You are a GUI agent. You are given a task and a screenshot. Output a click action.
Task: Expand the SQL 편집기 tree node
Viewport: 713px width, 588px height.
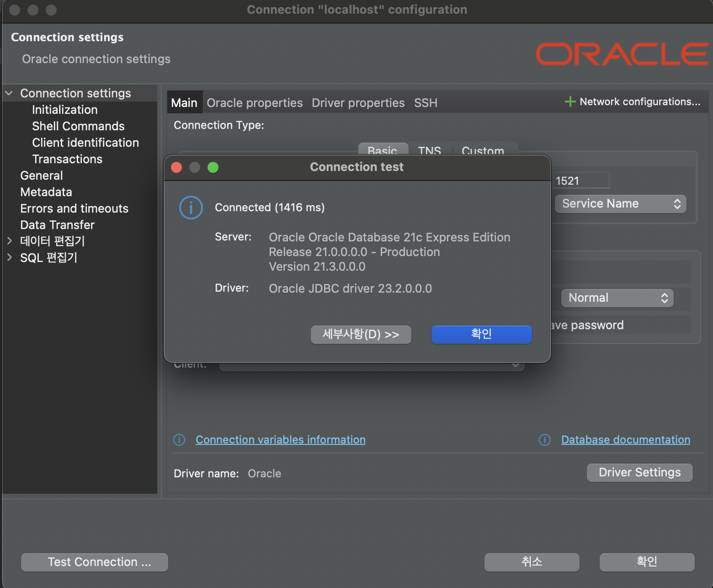point(9,257)
